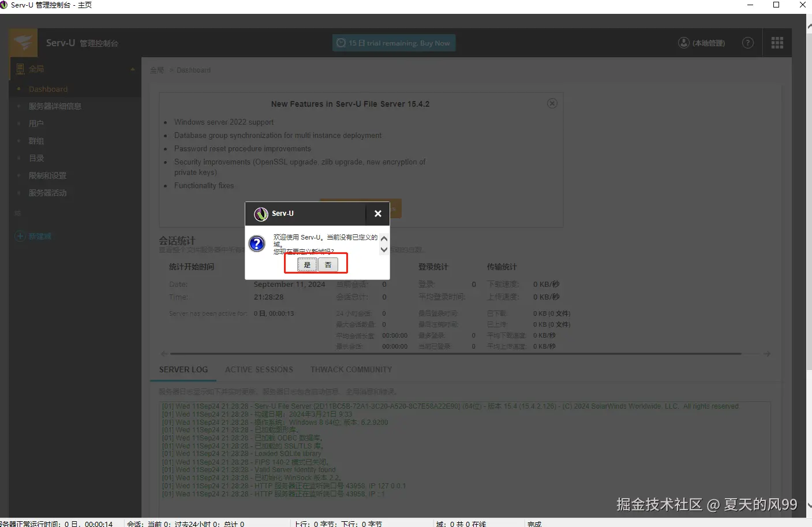Click the log line 'Loaded SQLite library'
Viewport: 812px width, 527px height.
[288, 454]
